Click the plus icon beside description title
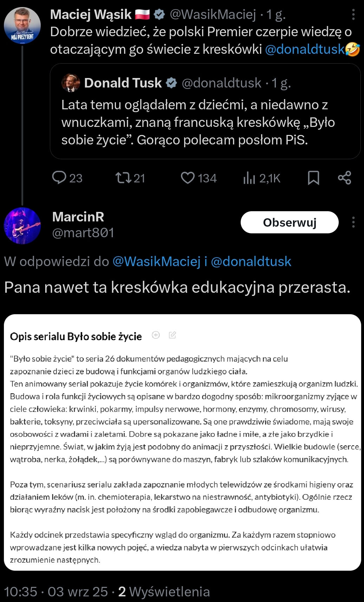The height and width of the screenshot is (602, 364). tap(156, 335)
